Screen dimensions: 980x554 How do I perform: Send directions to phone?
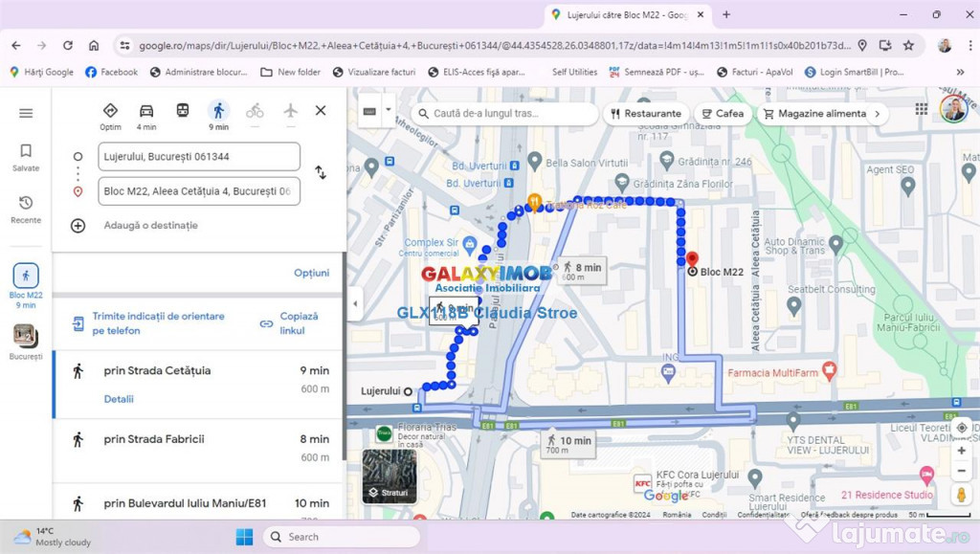click(150, 323)
